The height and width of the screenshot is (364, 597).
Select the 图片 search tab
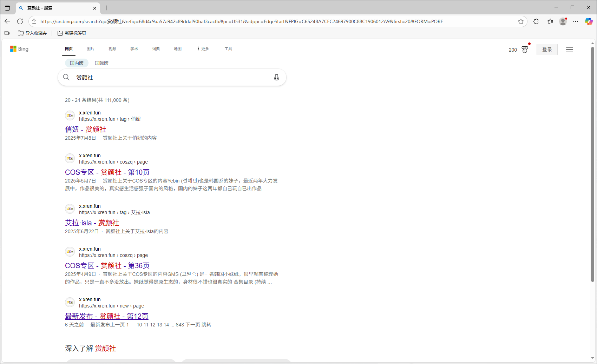click(x=91, y=49)
